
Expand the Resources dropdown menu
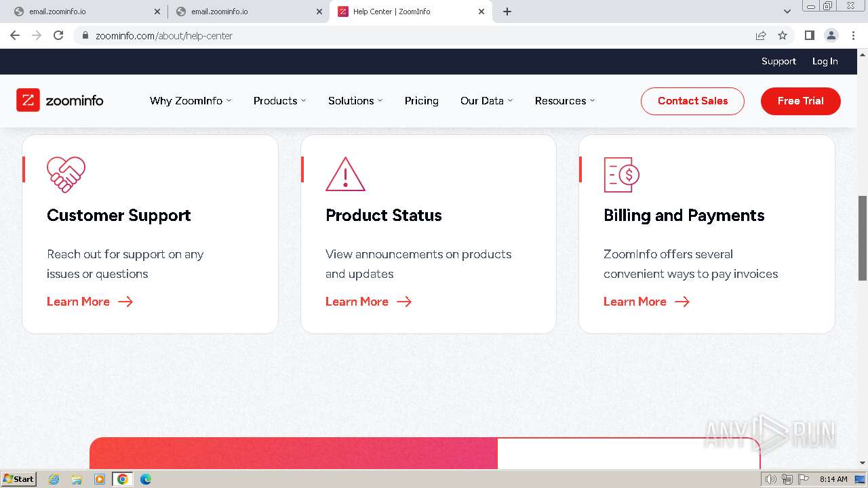click(x=565, y=100)
